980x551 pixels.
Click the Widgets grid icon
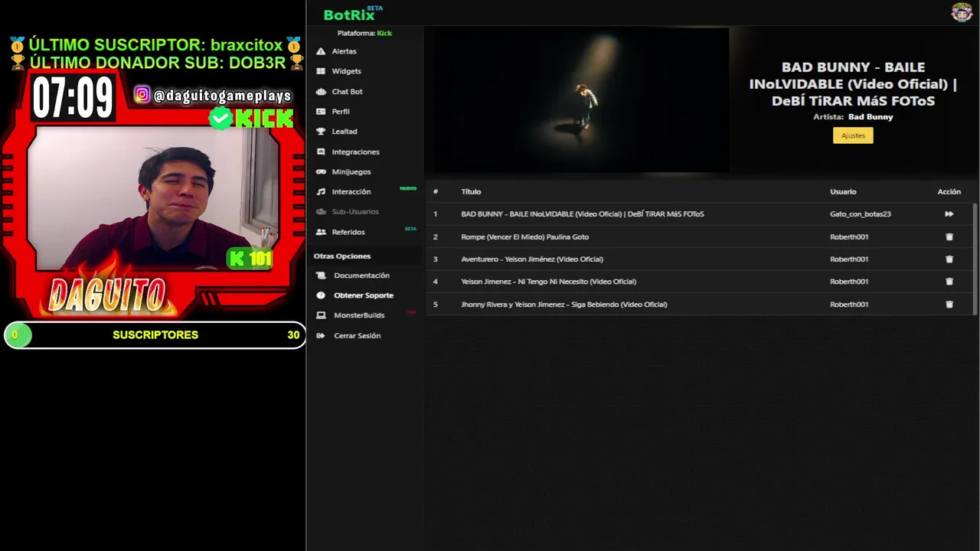coord(321,71)
